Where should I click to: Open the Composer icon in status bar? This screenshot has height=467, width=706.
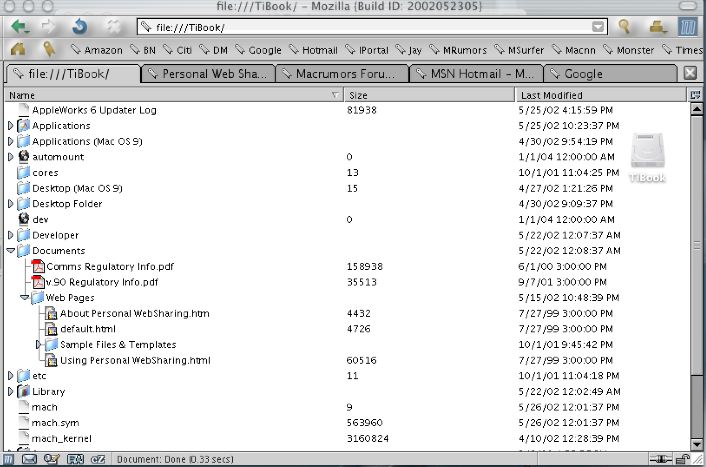click(52, 459)
